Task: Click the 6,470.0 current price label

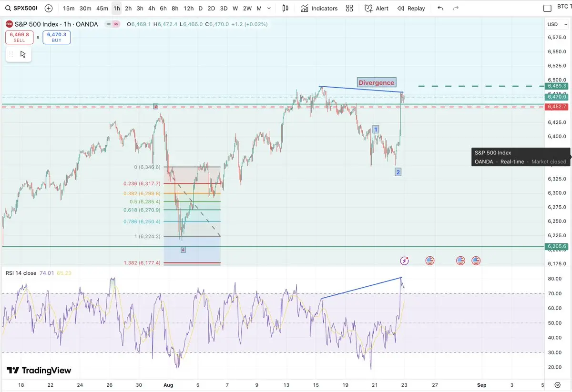Action: pyautogui.click(x=557, y=97)
